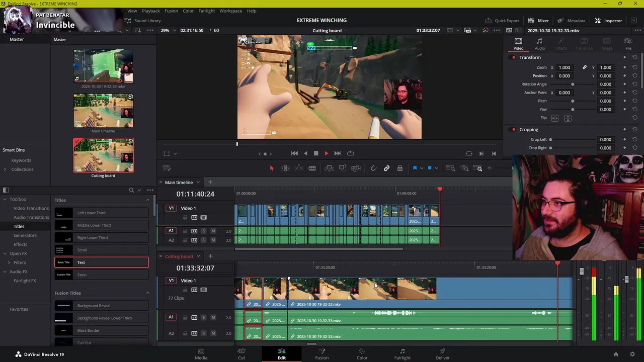Switch Inspector to File tab

(628, 44)
